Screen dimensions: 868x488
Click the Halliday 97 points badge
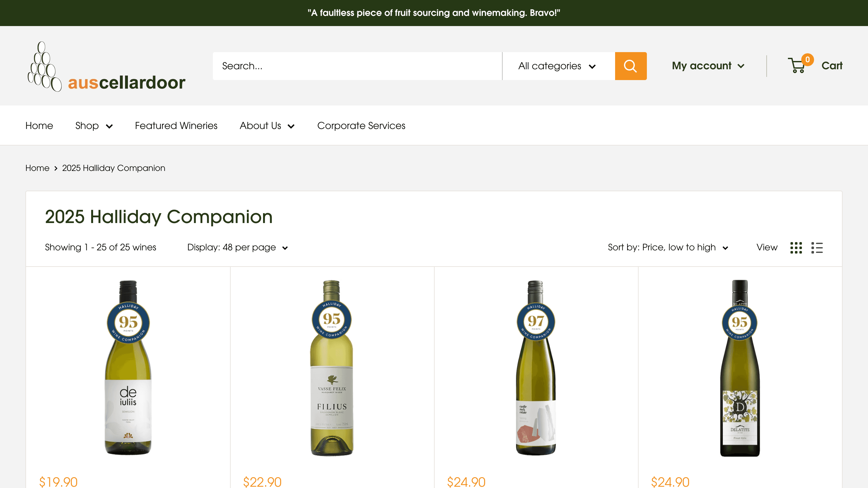536,321
